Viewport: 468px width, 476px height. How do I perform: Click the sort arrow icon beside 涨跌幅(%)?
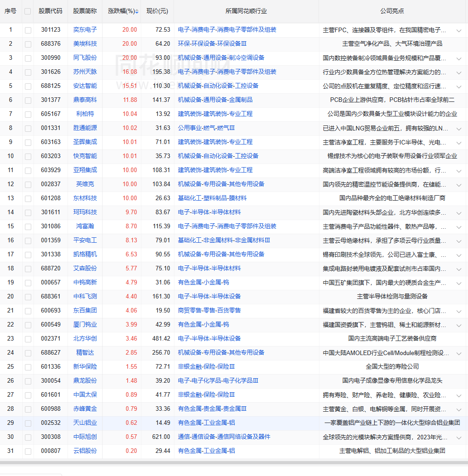137,11
